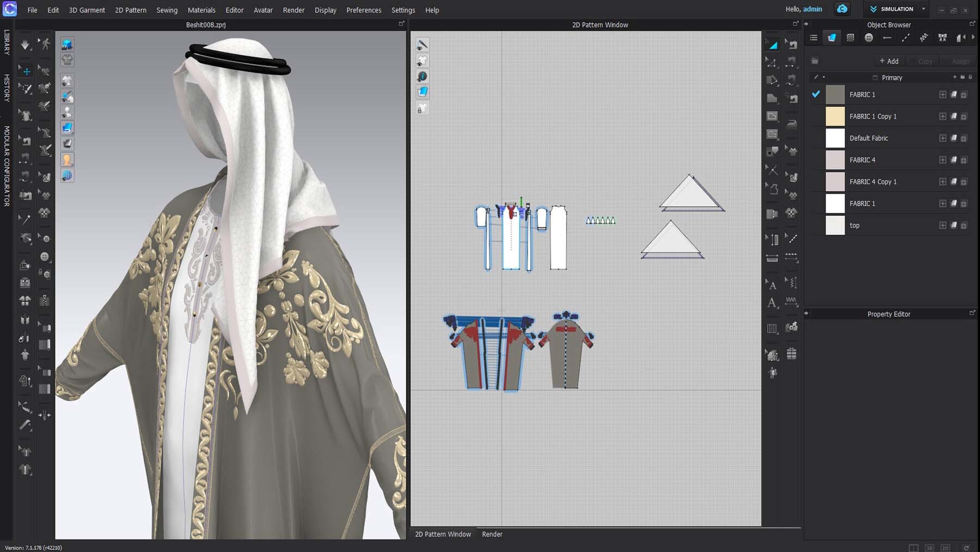Toggle 2D pattern info display icon
Screen dimensions: 980x552
click(x=422, y=76)
